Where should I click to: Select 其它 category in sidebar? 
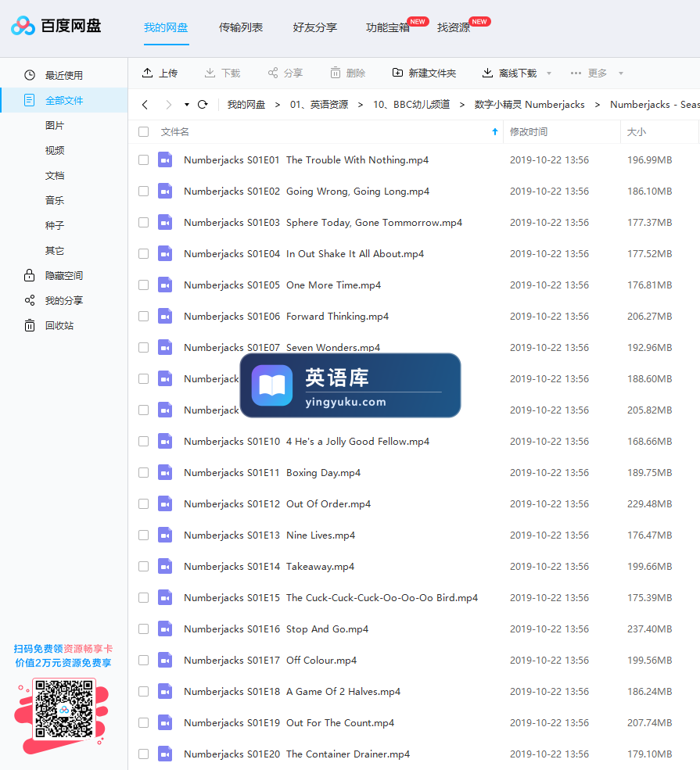coord(55,250)
